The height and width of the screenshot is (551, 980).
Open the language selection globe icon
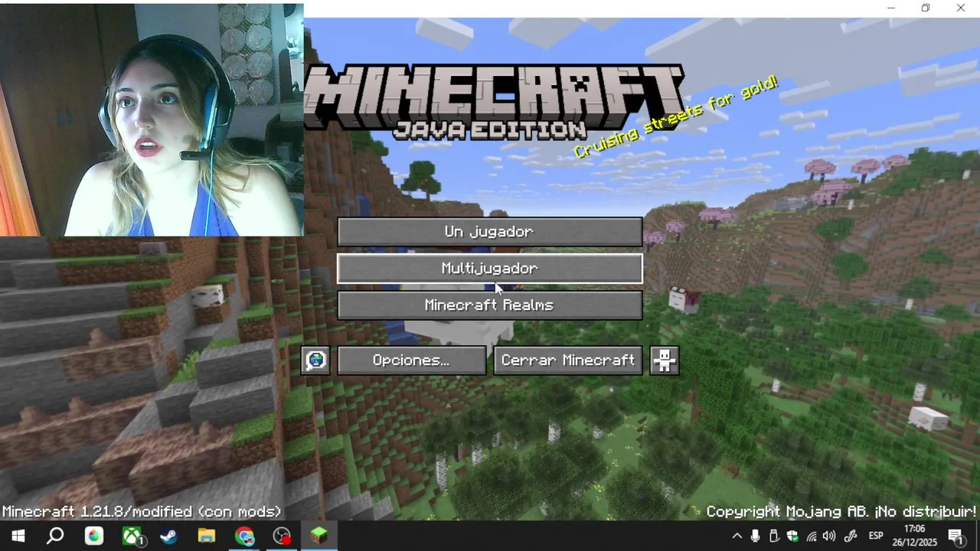pyautogui.click(x=315, y=360)
